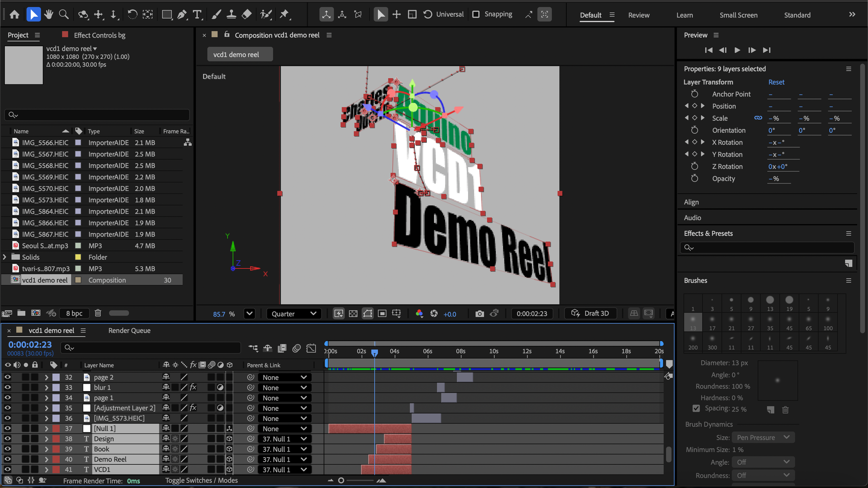Select the Zoom magnifier tool
Viewport: 868px width, 488px height.
pos(64,15)
